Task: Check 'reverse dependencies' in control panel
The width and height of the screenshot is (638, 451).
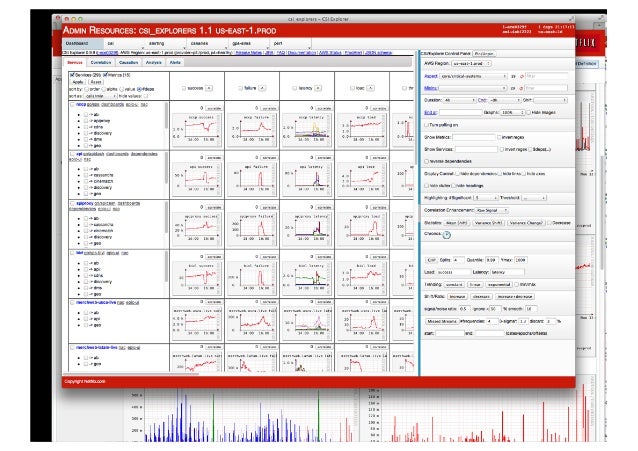Action: 426,162
